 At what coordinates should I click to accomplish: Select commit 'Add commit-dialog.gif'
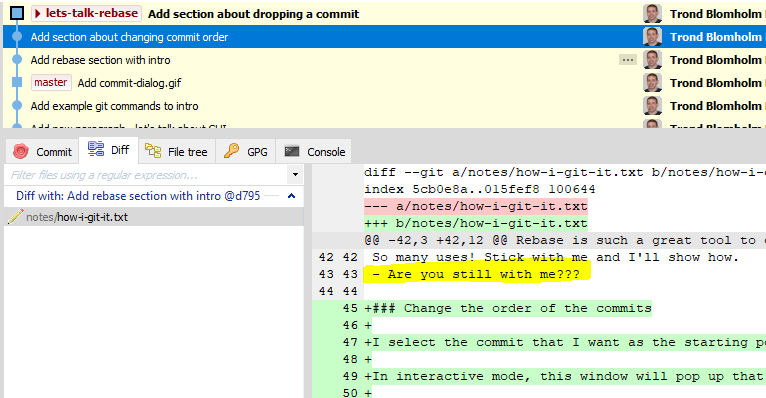click(129, 83)
